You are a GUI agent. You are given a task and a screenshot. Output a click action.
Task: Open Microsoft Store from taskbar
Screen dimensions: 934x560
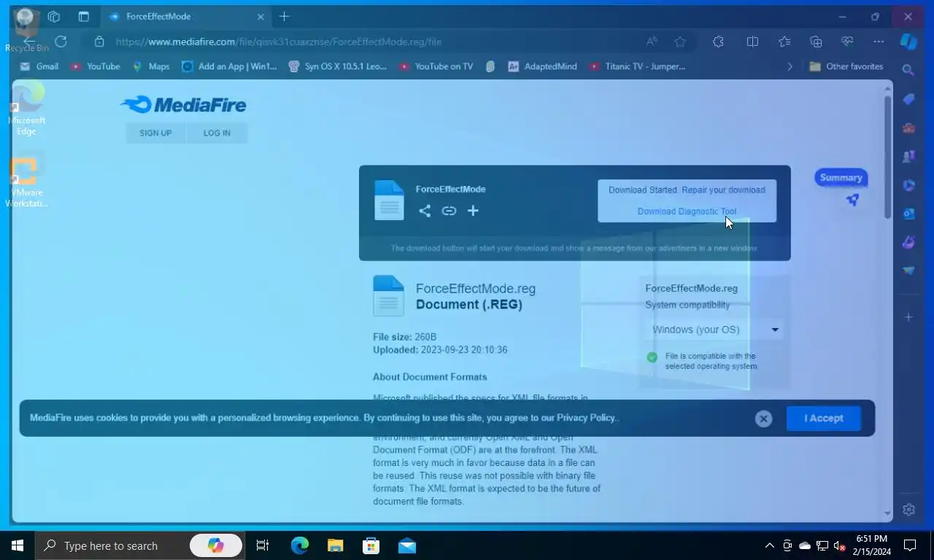371,545
